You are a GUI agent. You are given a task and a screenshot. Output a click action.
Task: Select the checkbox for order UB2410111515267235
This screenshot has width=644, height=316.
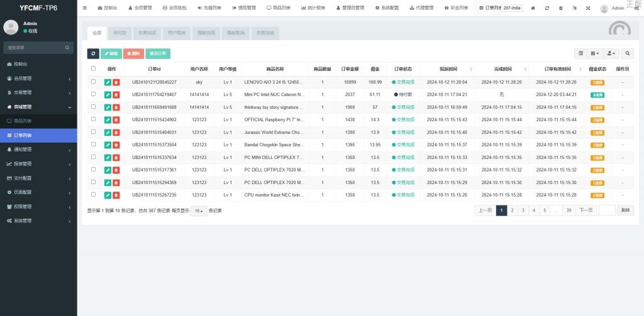click(94, 195)
